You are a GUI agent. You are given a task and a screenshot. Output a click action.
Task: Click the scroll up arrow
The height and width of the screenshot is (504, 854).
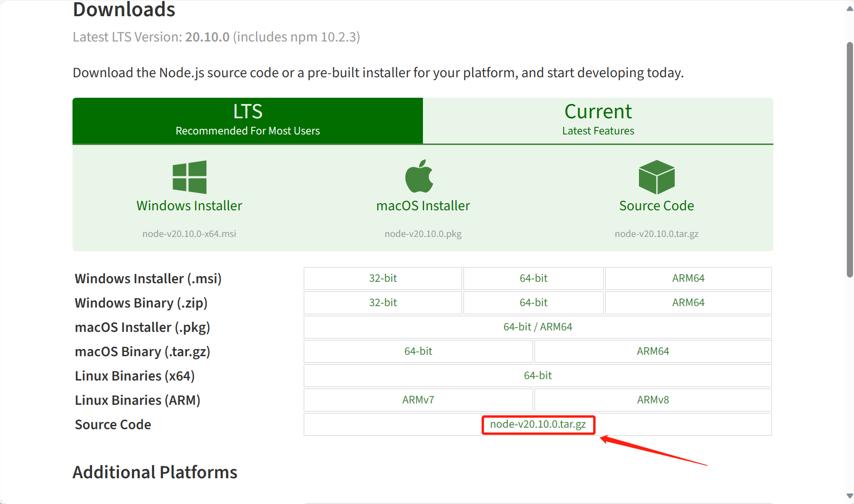849,9
